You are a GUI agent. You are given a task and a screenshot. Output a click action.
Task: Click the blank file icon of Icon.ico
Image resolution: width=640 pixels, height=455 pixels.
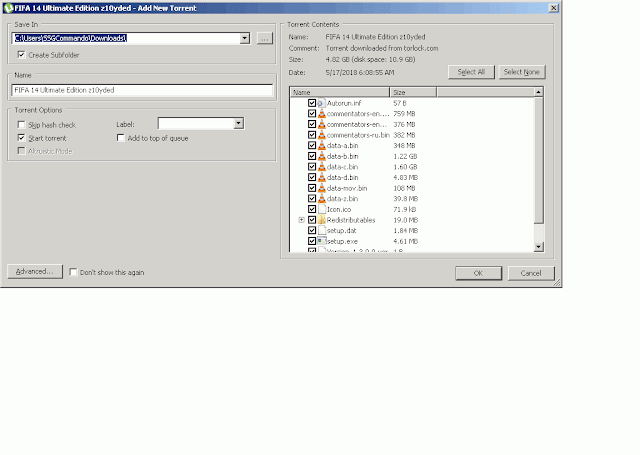[322, 209]
